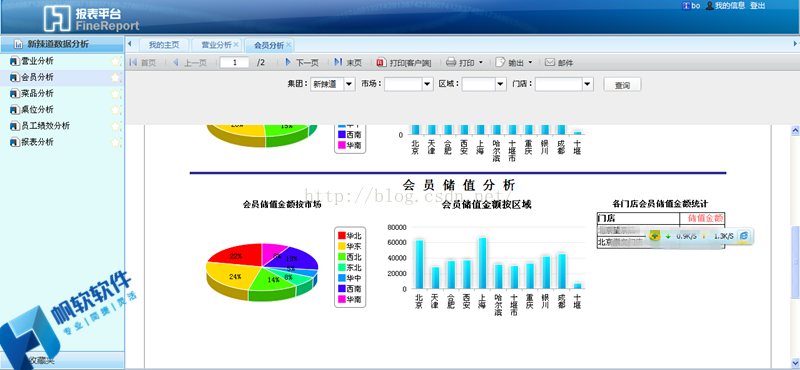Click the printer icon in toolbar
The height and width of the screenshot is (370, 800).
451,63
